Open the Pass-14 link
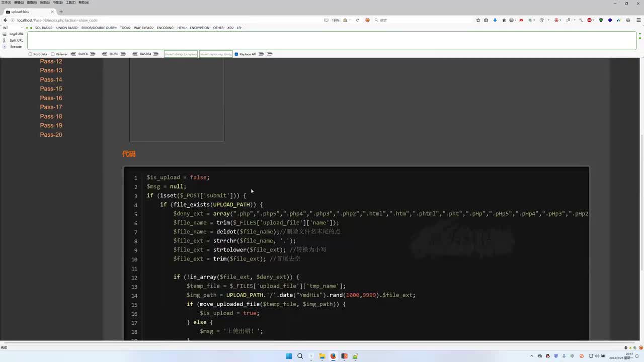The image size is (644, 362). click(x=51, y=79)
